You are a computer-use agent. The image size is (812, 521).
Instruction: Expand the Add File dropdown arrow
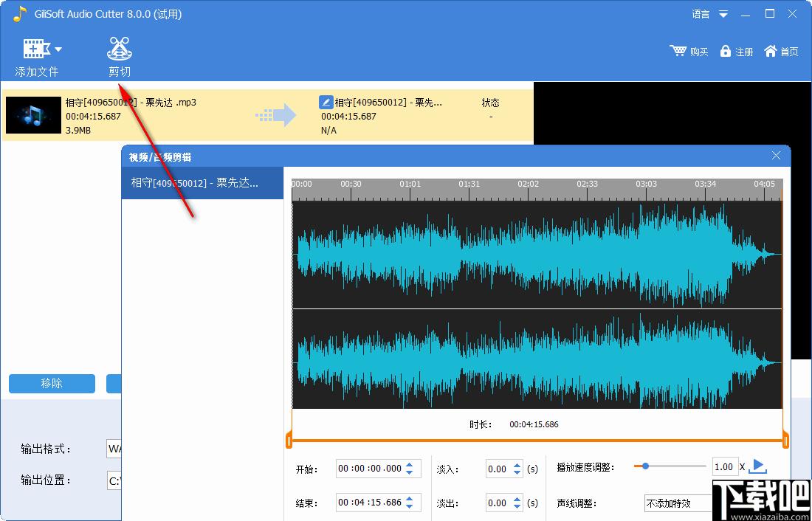[x=58, y=49]
